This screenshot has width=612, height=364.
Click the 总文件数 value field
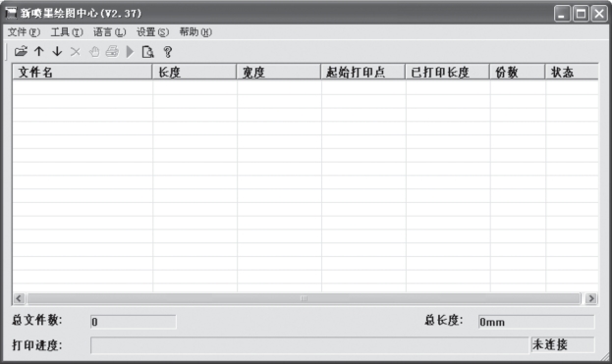pos(133,322)
